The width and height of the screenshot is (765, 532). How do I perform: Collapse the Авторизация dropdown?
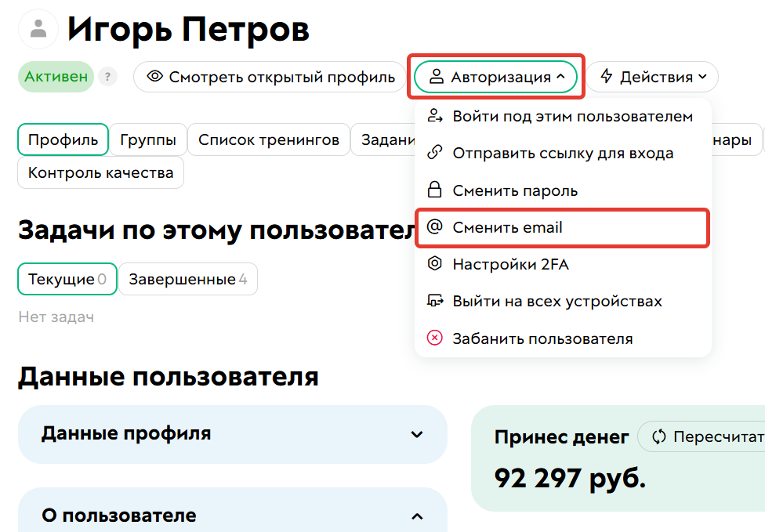tap(495, 77)
